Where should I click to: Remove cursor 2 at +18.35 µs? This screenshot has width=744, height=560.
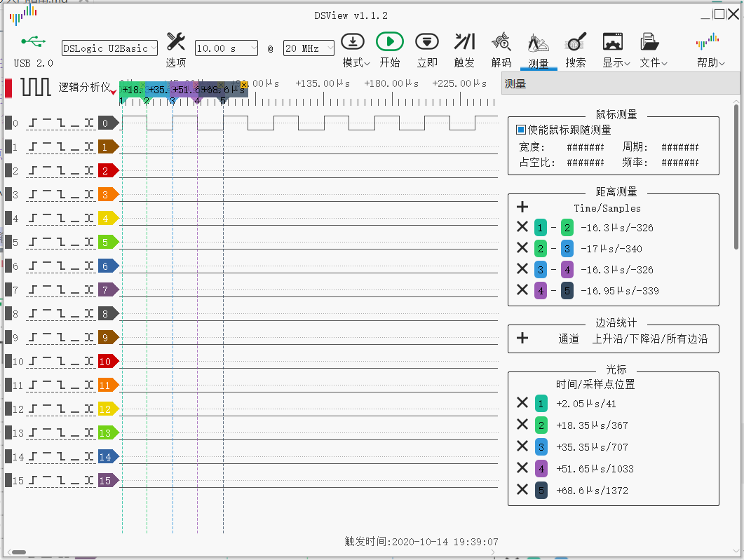point(522,424)
